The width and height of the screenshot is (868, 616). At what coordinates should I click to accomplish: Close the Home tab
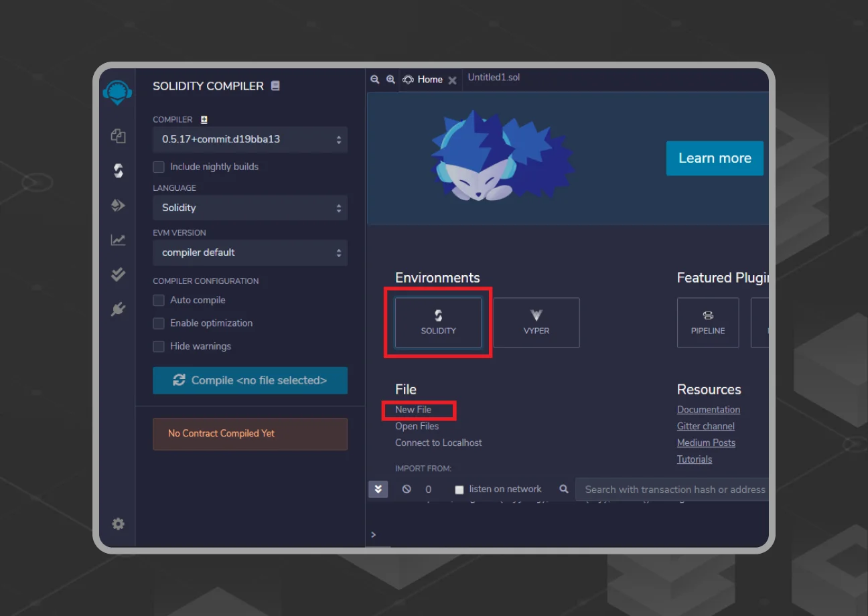(x=452, y=80)
